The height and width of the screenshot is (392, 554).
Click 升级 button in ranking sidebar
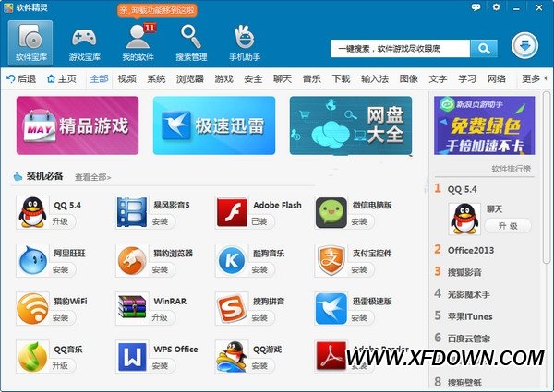[x=508, y=226]
